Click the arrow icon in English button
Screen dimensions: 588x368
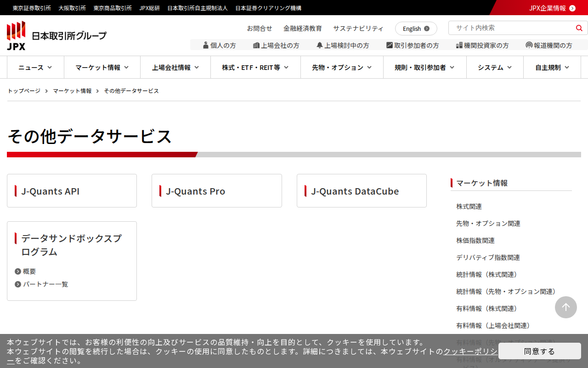[427, 29]
